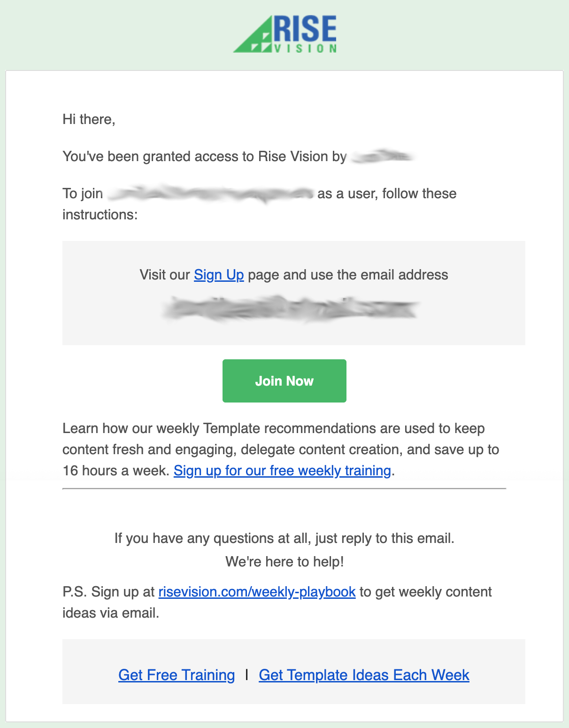Click the pipe separator between footer links
This screenshot has width=569, height=728.
point(246,675)
